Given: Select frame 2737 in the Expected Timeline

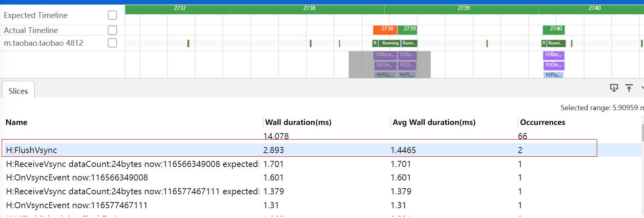Looking at the screenshot, I should (x=180, y=8).
